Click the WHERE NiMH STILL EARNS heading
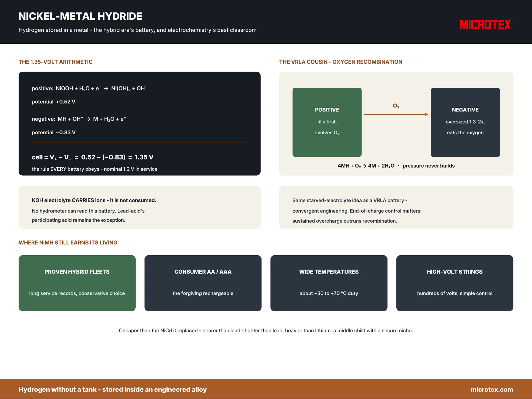 pos(68,243)
